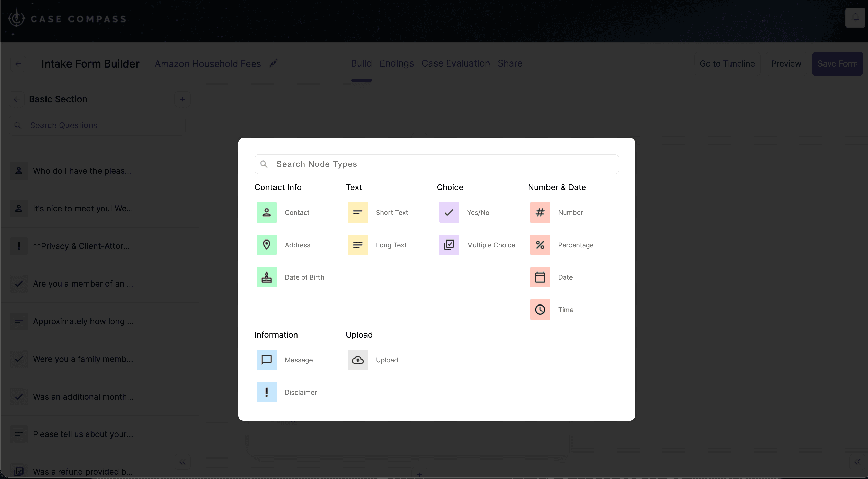Open Go to Timeline
Image resolution: width=868 pixels, height=479 pixels.
pos(727,63)
